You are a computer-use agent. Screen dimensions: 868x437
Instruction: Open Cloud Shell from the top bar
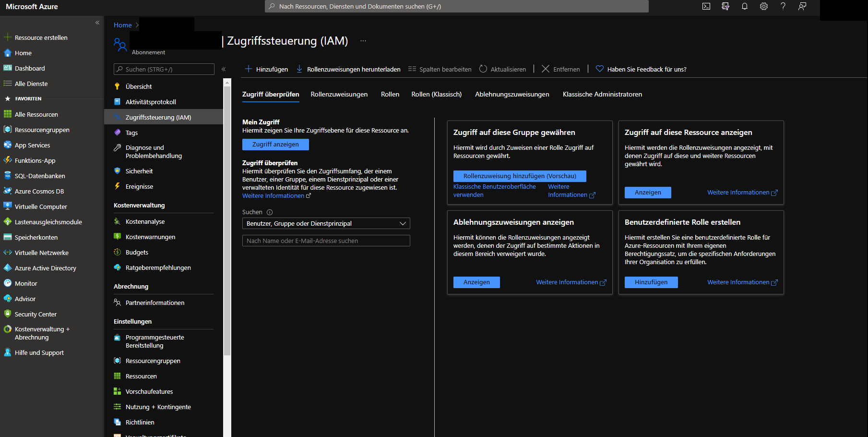[706, 6]
